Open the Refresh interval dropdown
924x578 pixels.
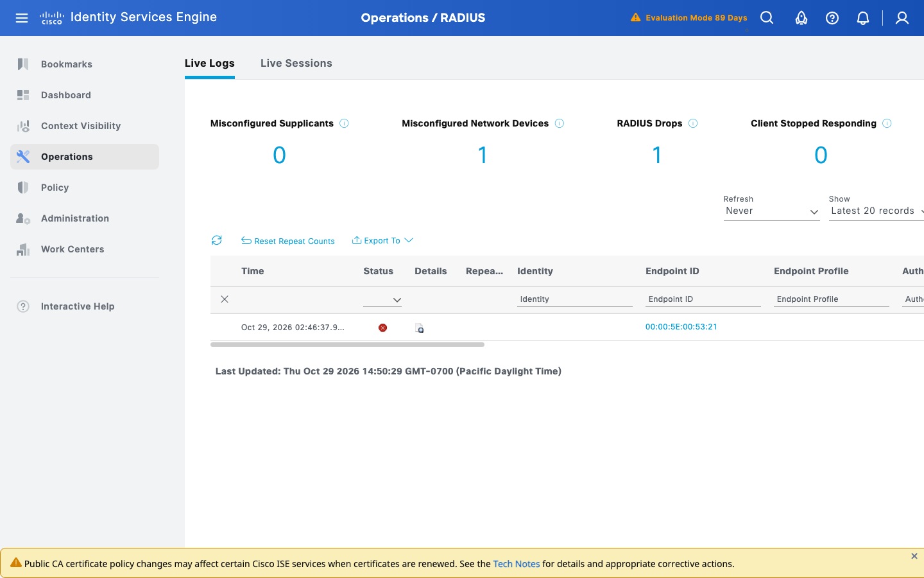coord(772,211)
